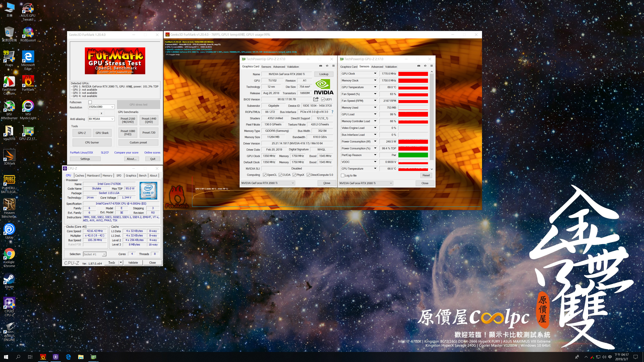Open the 3DMark desktop icon
Screen dimensions: 644x362
pos(9,157)
